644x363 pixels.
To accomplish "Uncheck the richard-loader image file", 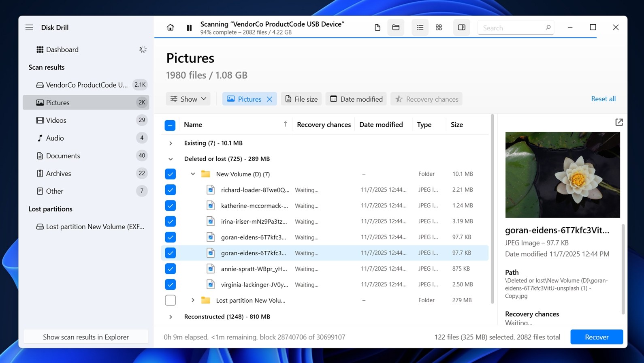I will click(x=170, y=190).
